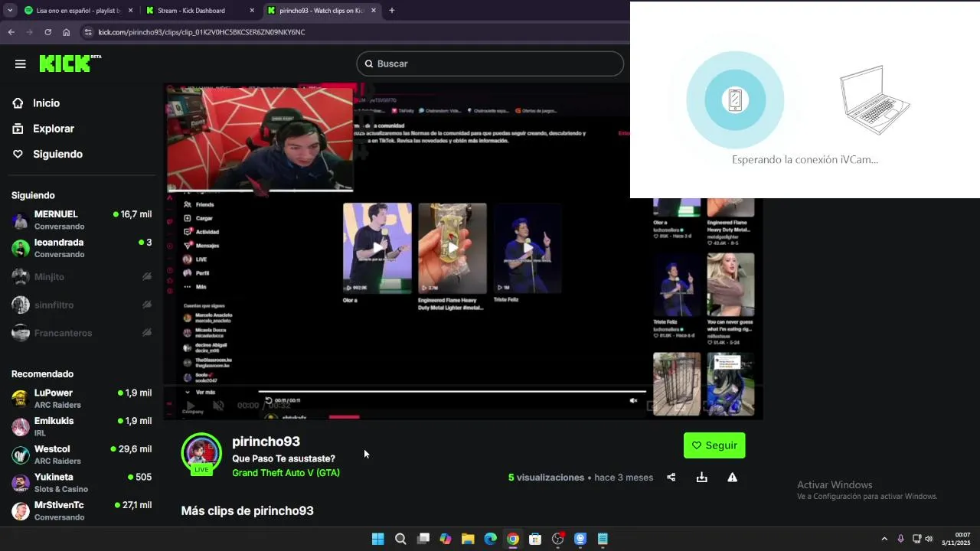Play the clip with play button
This screenshot has width=980, height=551.
pyautogui.click(x=191, y=406)
